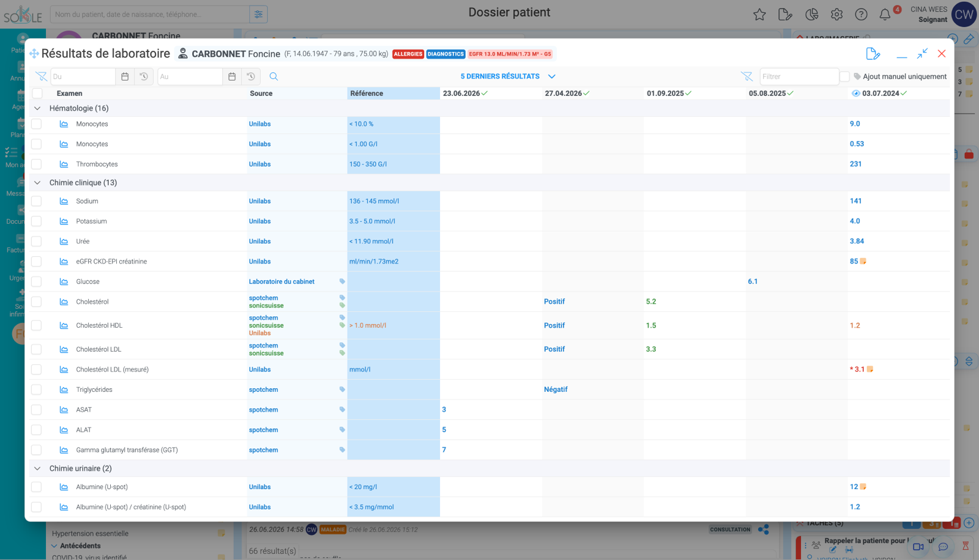Image resolution: width=979 pixels, height=560 pixels.
Task: Check the Thrombocytes row checkbox
Action: [37, 164]
